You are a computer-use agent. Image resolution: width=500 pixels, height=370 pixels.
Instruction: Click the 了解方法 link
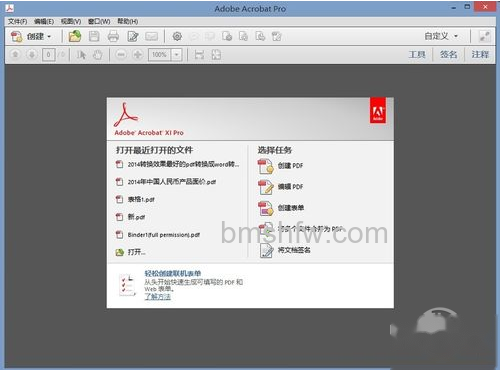coord(158,296)
